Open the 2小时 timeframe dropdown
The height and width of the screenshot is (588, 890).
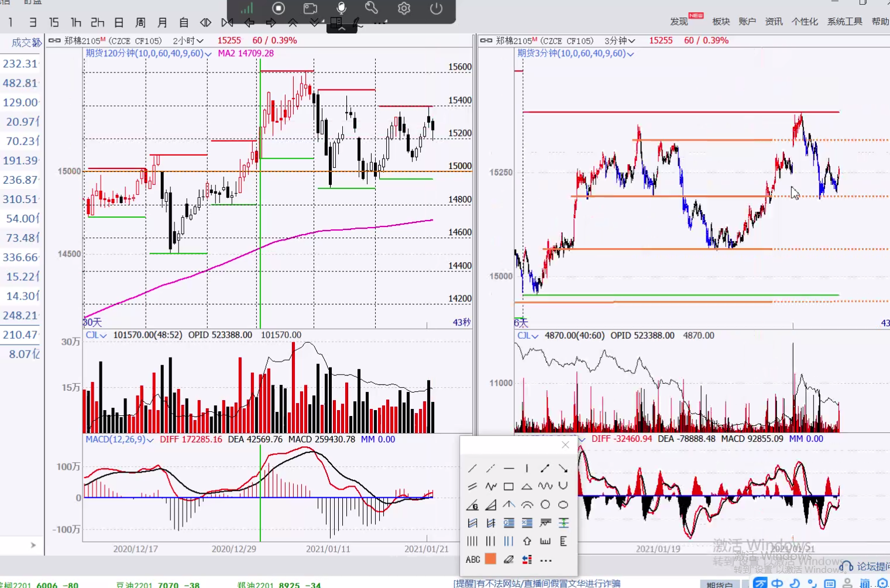(188, 41)
